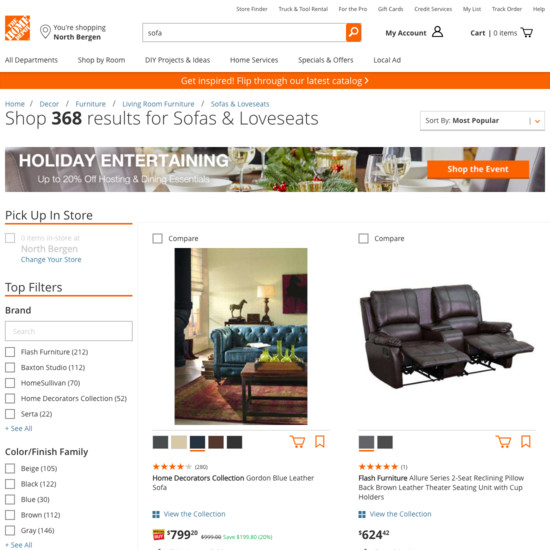Open the Specials & Offers menu
Image resolution: width=550 pixels, height=550 pixels.
[x=326, y=60]
